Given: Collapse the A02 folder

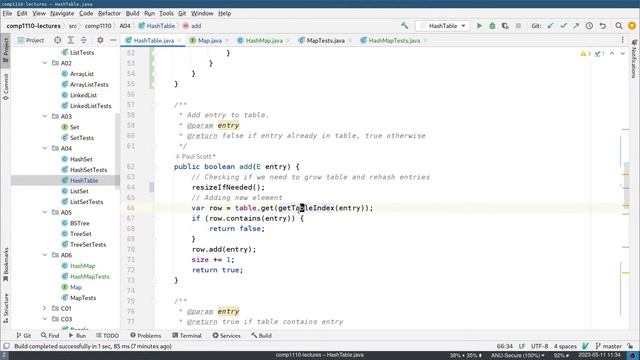Looking at the screenshot, I should point(44,63).
